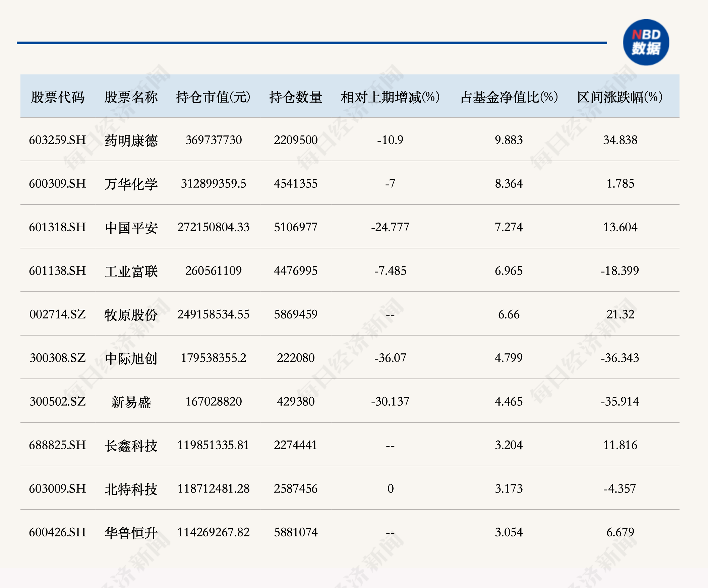Select the stock name 华鲁恒升

[x=131, y=533]
